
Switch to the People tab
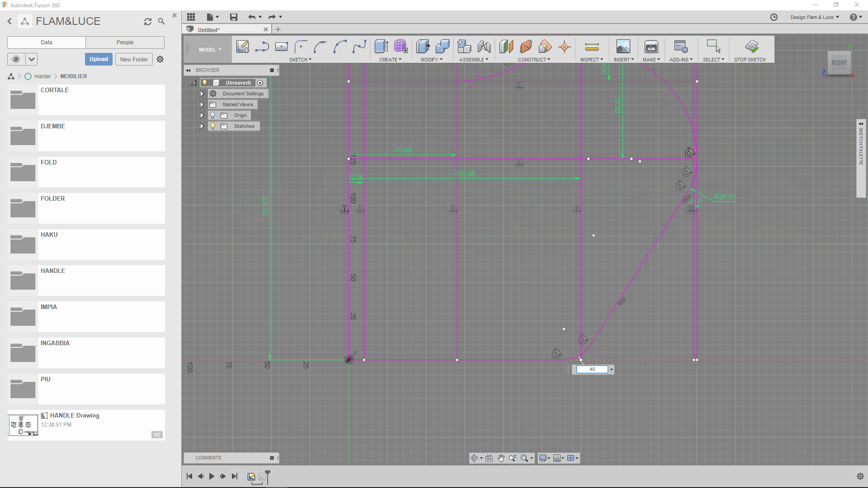click(x=125, y=42)
